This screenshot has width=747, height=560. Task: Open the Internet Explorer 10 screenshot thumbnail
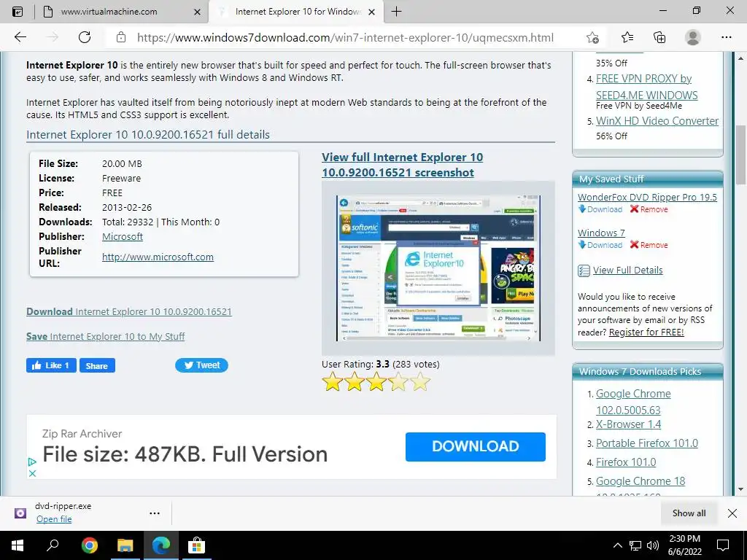438,268
